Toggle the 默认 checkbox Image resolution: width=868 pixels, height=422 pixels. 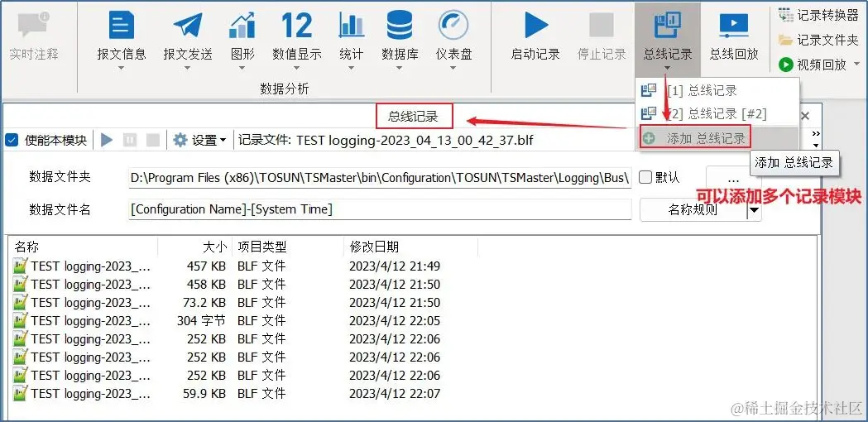pos(645,178)
